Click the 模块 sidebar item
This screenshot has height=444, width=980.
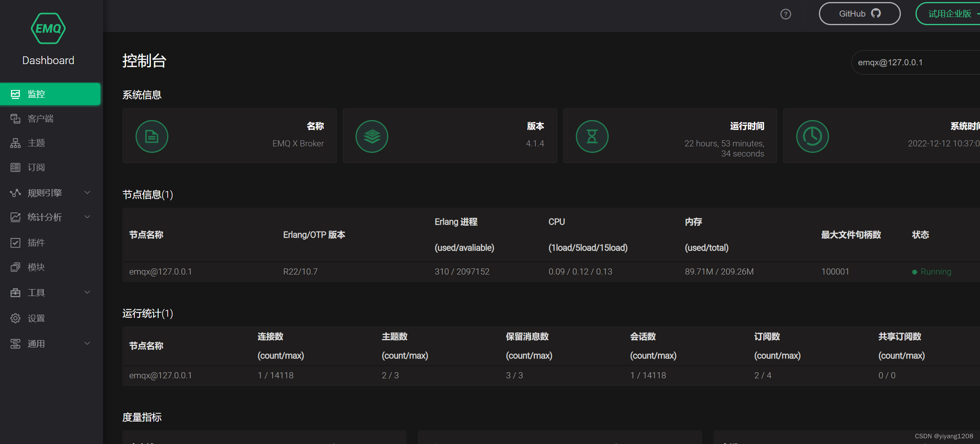pyautogui.click(x=37, y=267)
